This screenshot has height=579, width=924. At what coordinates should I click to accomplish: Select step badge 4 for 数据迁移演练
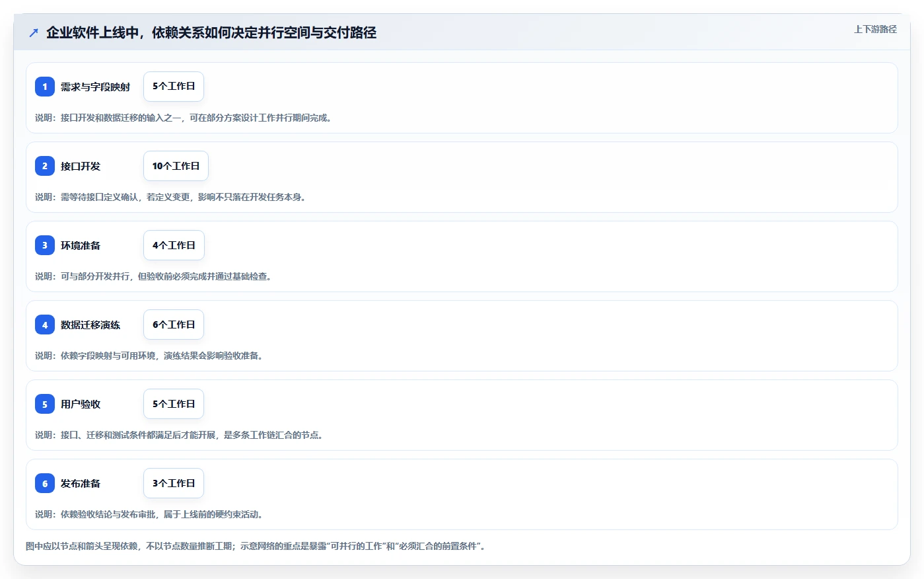pos(45,325)
